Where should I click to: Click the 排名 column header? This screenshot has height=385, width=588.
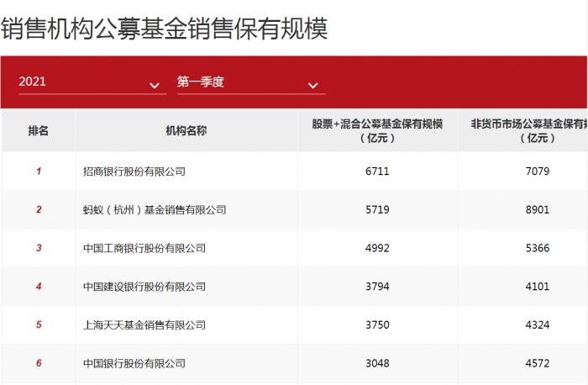39,130
